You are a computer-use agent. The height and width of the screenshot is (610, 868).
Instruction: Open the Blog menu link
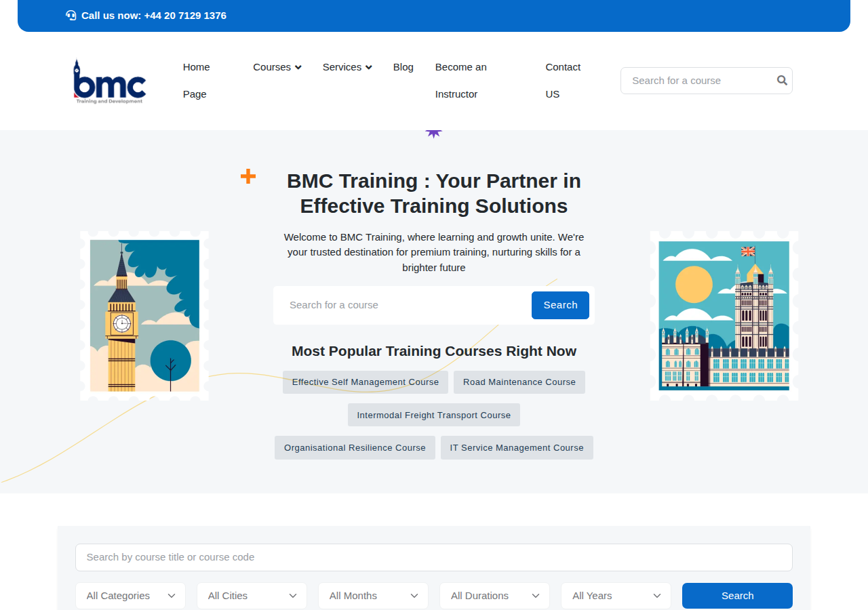point(403,67)
